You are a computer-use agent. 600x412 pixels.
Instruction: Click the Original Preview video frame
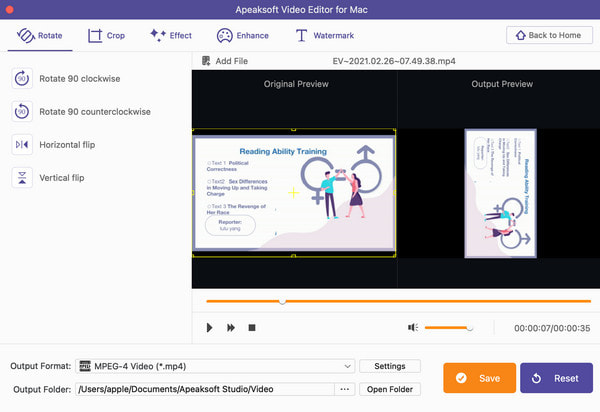pos(294,193)
